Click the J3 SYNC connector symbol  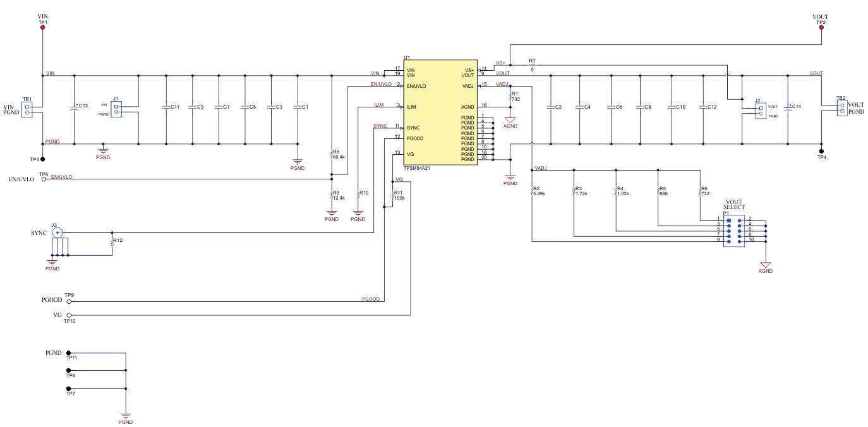click(x=56, y=233)
